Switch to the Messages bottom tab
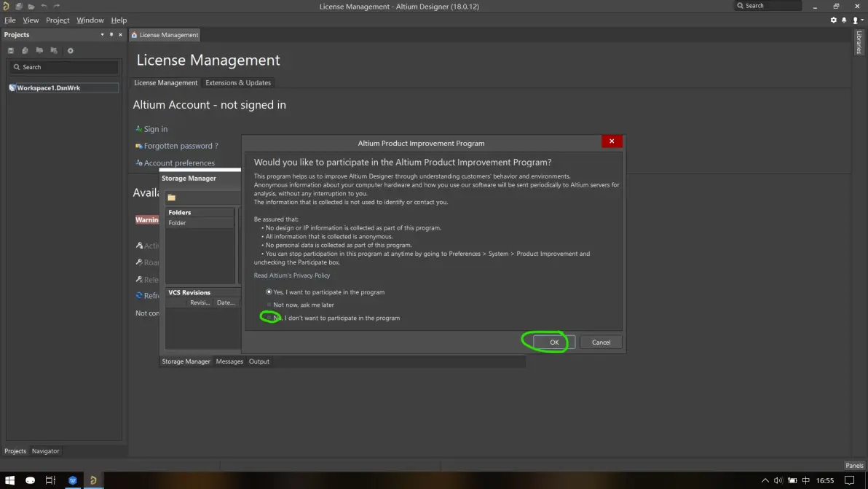The image size is (868, 489). (229, 361)
